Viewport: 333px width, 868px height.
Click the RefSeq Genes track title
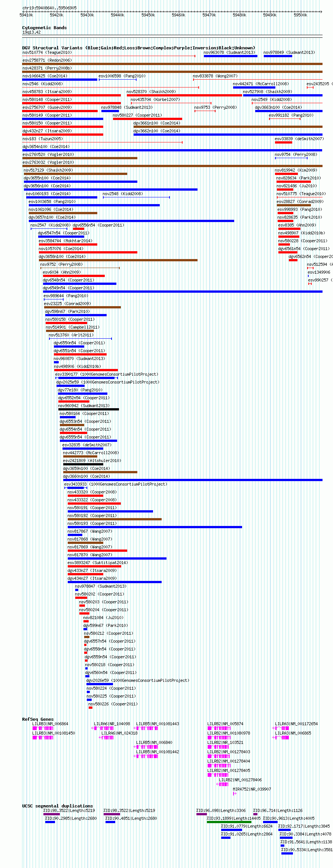coord(38,719)
